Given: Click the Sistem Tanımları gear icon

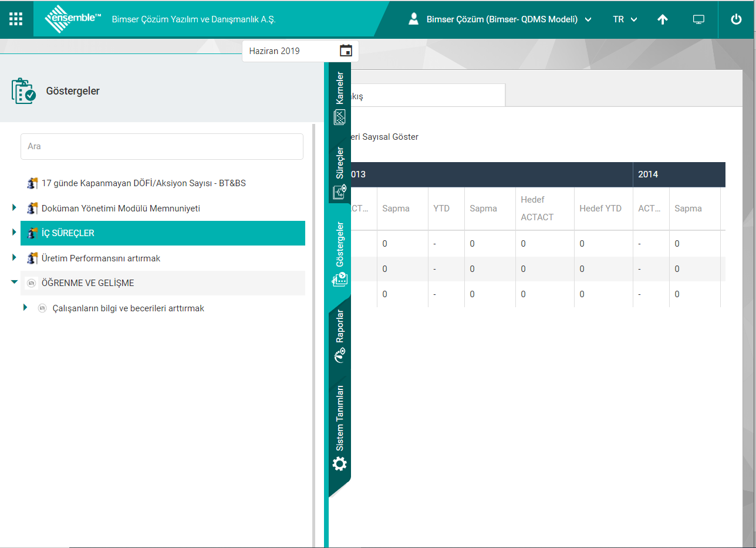Looking at the screenshot, I should pyautogui.click(x=340, y=464).
